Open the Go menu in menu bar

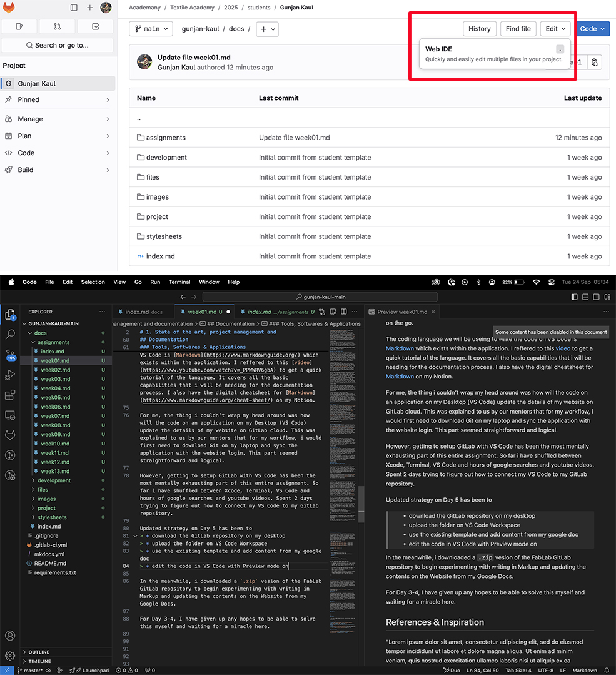tap(138, 282)
